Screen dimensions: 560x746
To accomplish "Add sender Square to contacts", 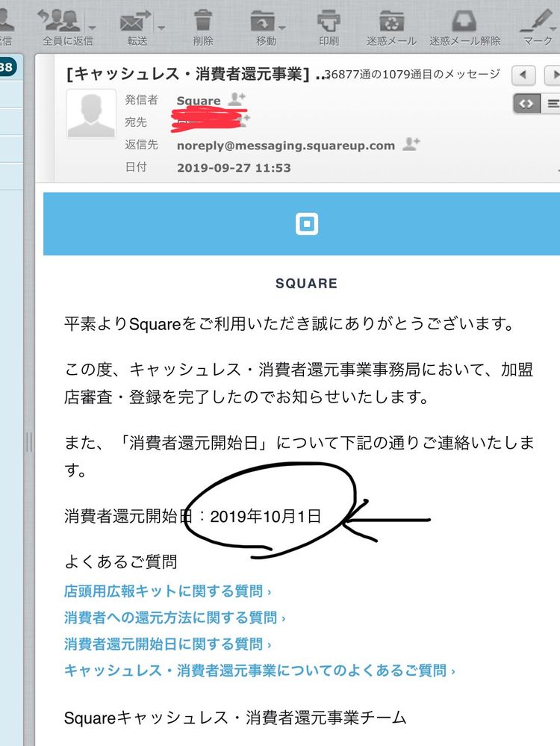I will 237,99.
